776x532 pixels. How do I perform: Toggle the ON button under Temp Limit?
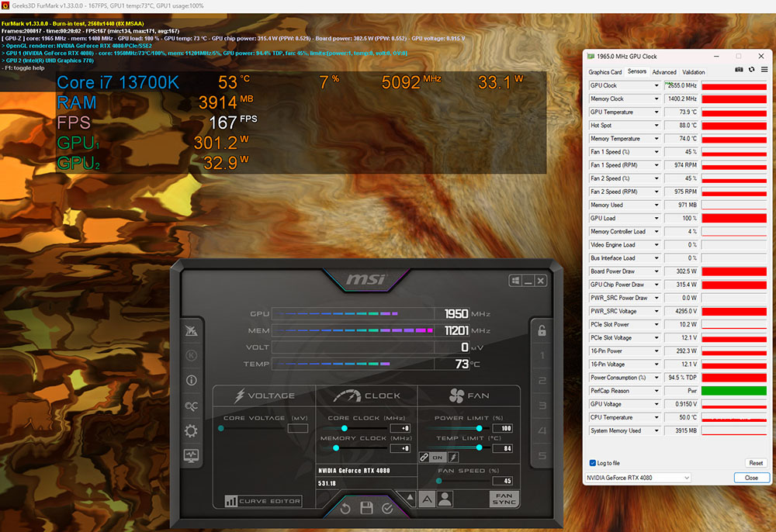(x=438, y=458)
